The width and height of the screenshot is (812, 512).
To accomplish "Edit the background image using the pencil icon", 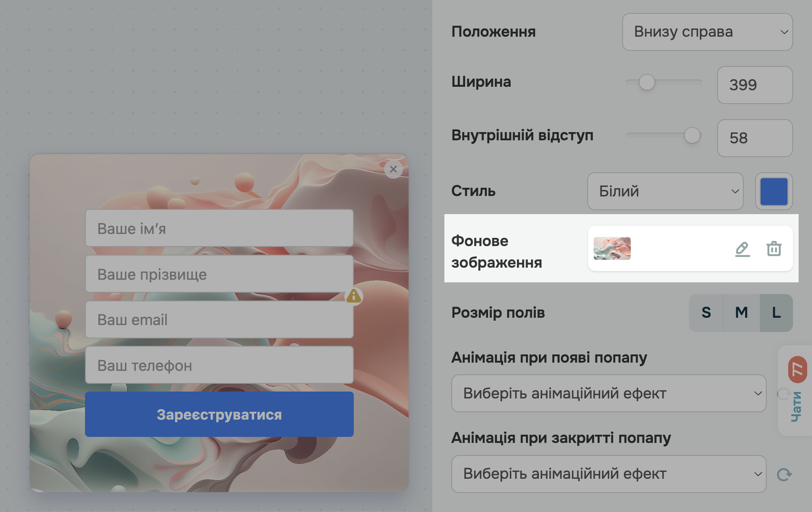I will (x=743, y=249).
